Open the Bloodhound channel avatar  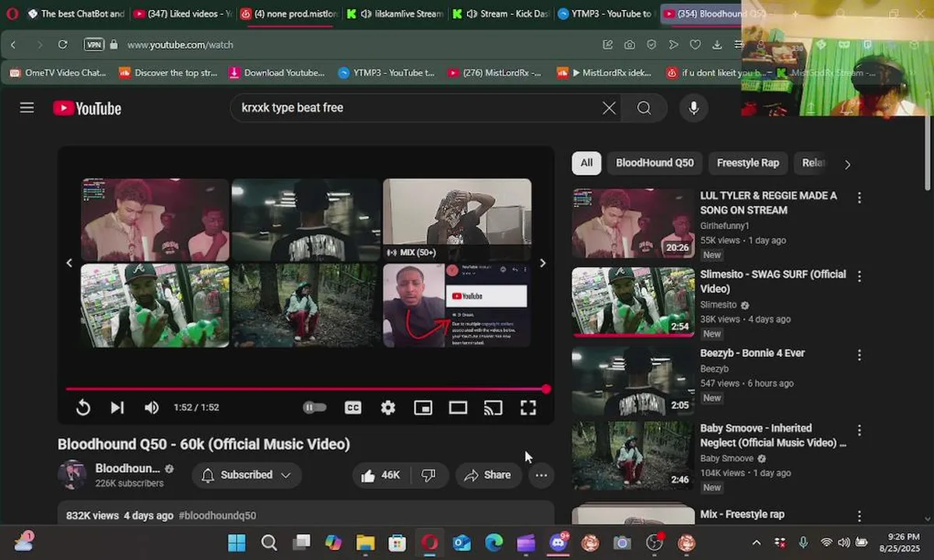pyautogui.click(x=72, y=475)
